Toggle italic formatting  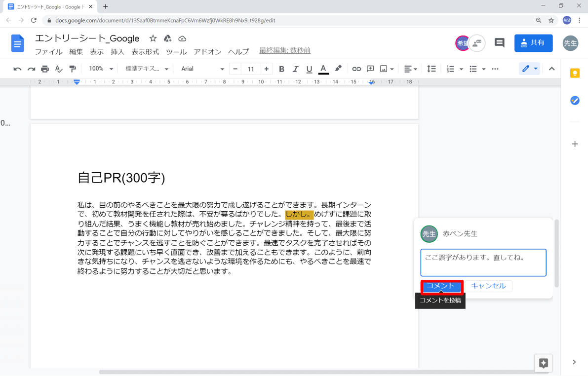pos(295,69)
